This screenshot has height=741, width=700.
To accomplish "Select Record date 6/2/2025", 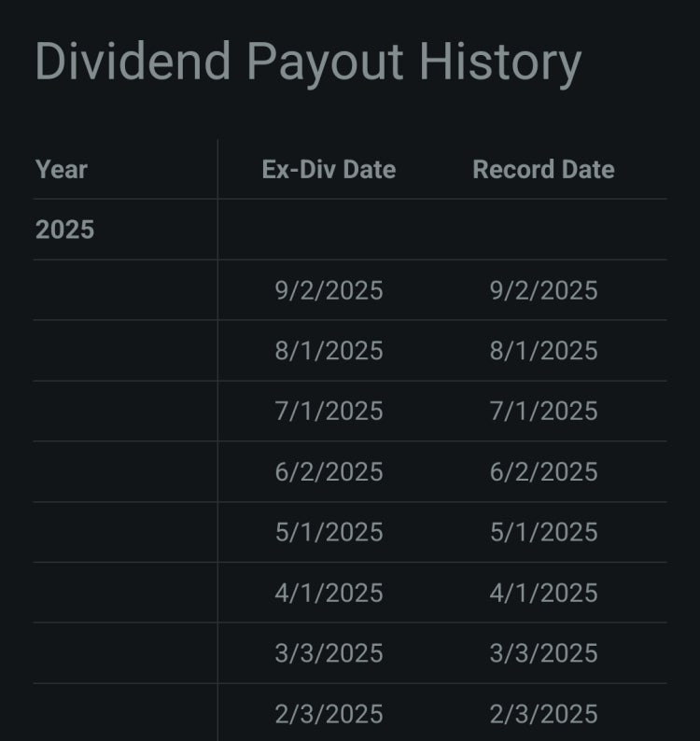I will [543, 471].
